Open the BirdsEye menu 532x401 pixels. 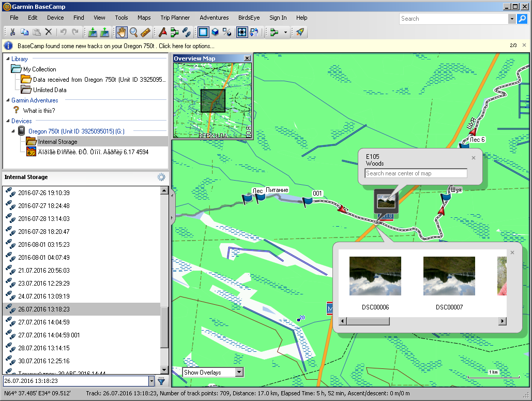coord(249,18)
